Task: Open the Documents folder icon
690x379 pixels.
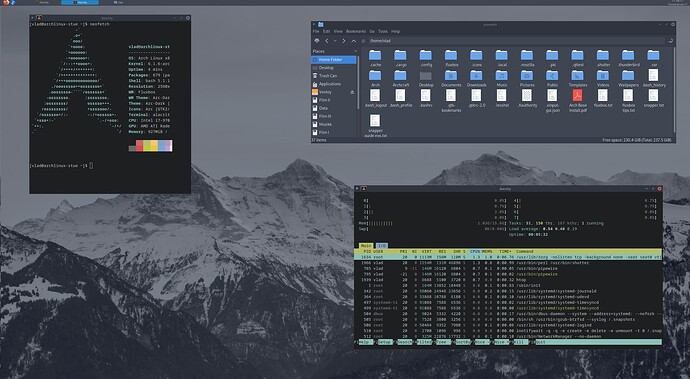Action: (451, 76)
